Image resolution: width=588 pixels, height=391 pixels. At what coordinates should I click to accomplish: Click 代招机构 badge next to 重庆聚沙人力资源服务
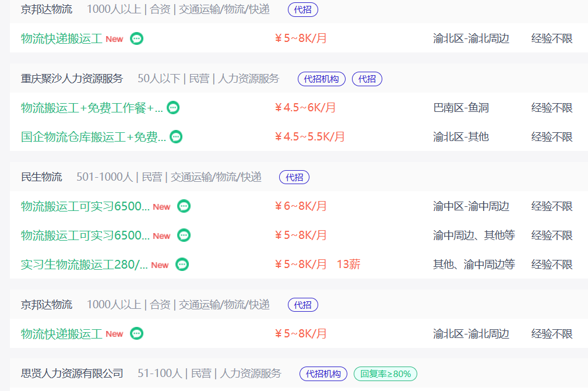322,79
